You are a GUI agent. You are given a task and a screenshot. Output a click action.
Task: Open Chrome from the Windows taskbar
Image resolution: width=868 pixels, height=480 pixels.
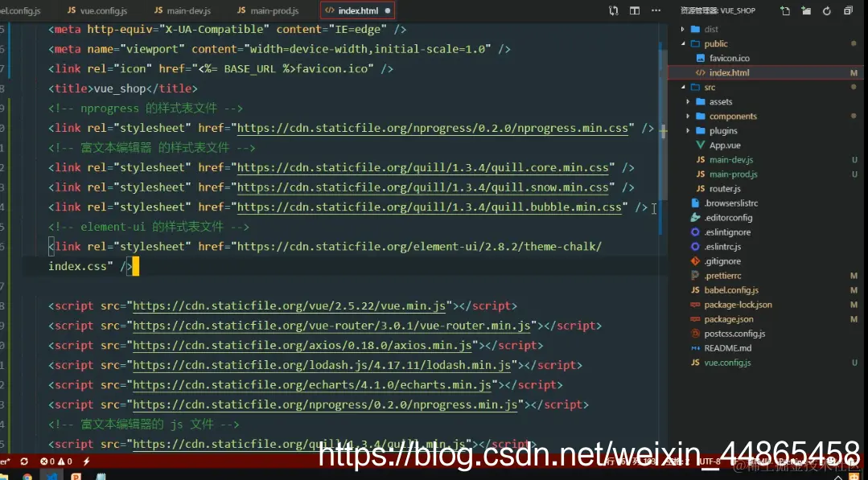27,476
